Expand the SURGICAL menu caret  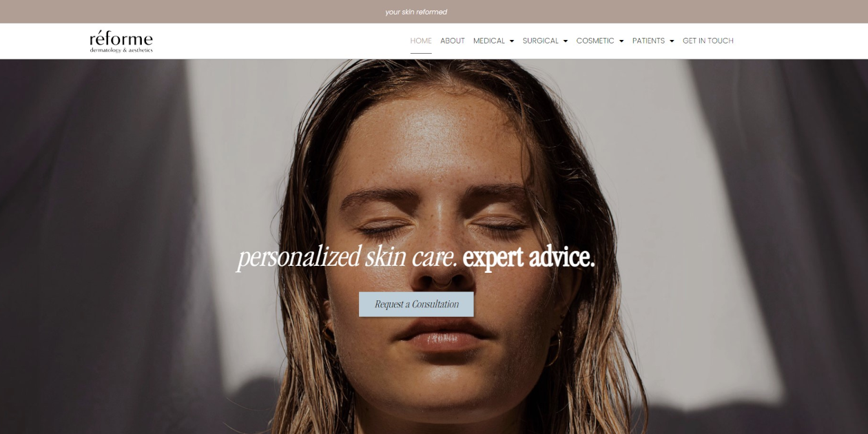point(566,41)
